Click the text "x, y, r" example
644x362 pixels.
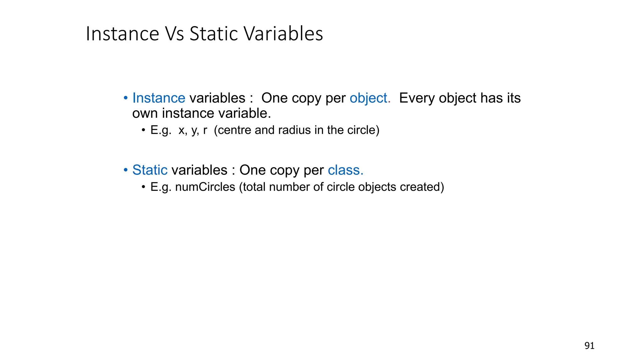[x=193, y=130]
